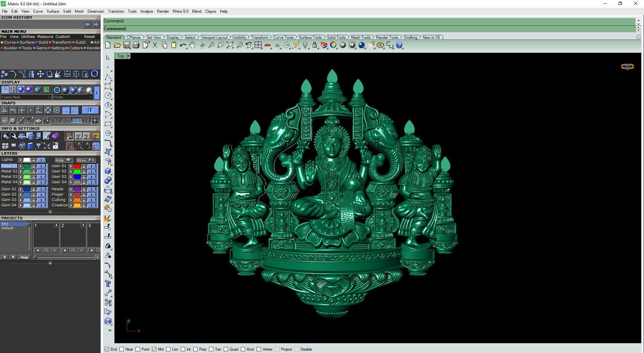
Task: Select the Default project in list
Action: 7,228
